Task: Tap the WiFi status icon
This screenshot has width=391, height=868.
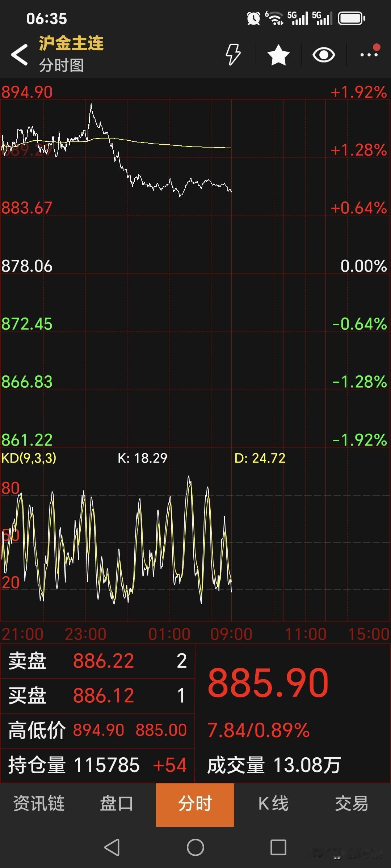Action: (x=275, y=18)
